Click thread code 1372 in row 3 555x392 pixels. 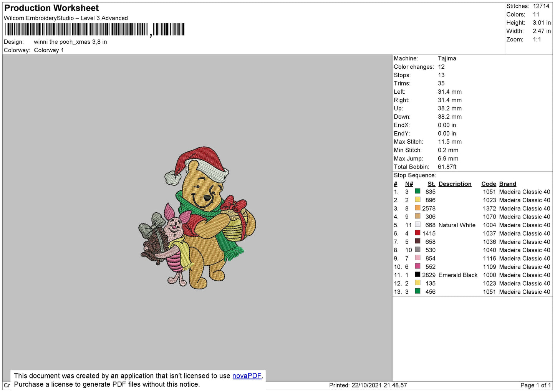click(x=490, y=208)
